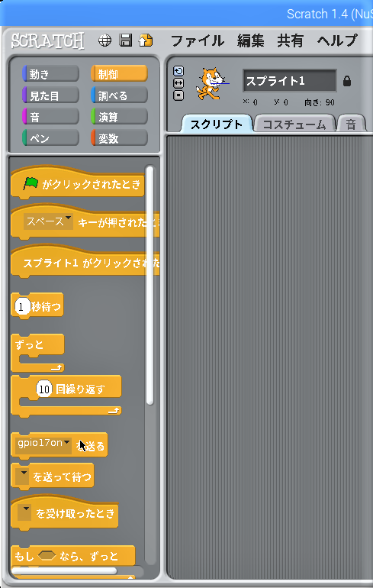Select left-right flip rotation style button
The height and width of the screenshot is (588, 373).
point(178,83)
